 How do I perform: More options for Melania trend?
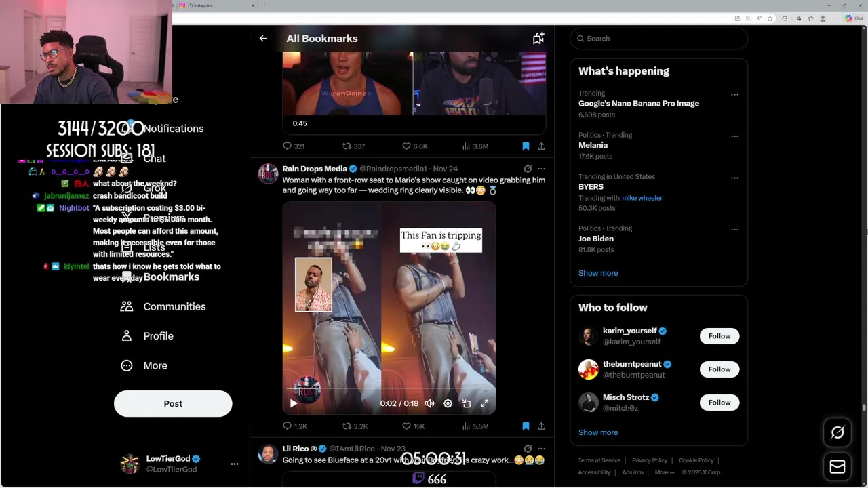pyautogui.click(x=734, y=136)
